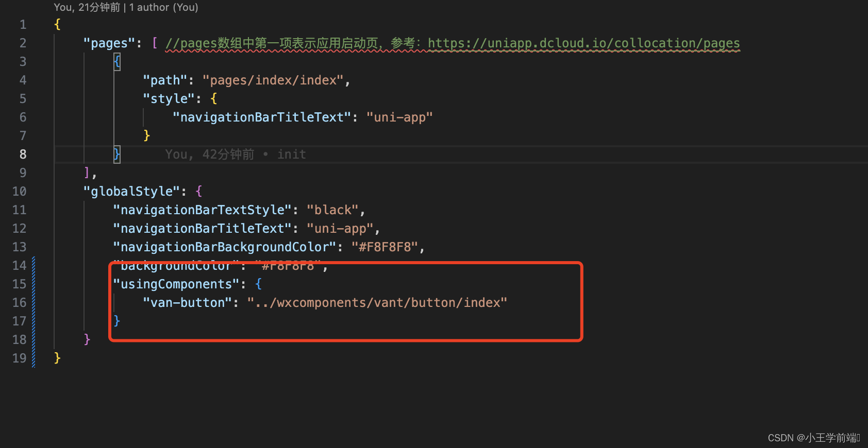Click the closing bracket on line 9
This screenshot has width=868, height=448.
[x=87, y=173]
